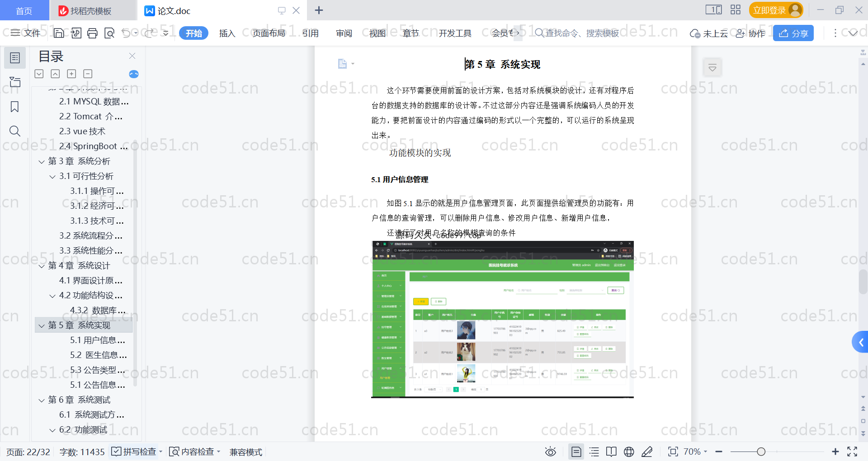Collapse 4.2 功能结构设 tree node
The width and height of the screenshot is (868, 461).
52,296
